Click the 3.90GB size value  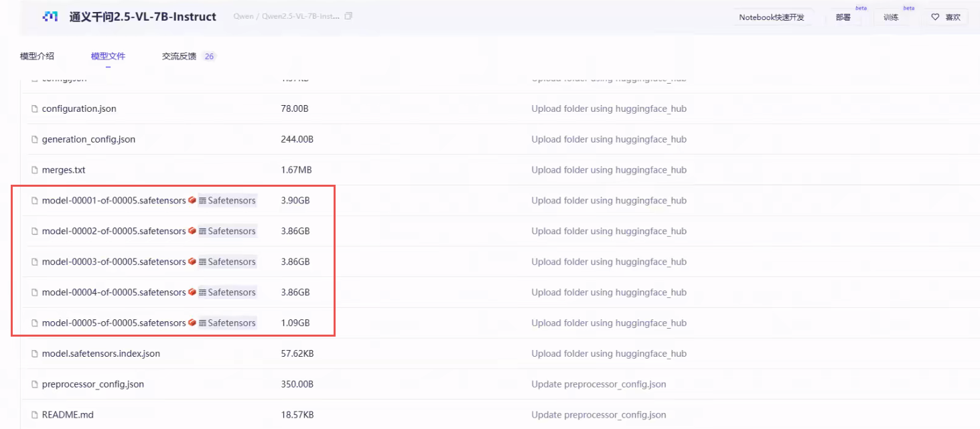click(x=295, y=201)
